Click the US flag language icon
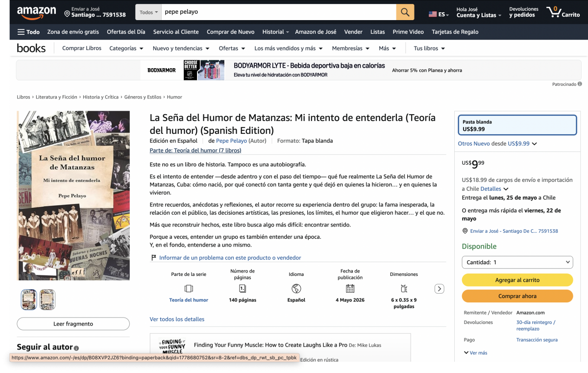588x373 pixels. (433, 15)
